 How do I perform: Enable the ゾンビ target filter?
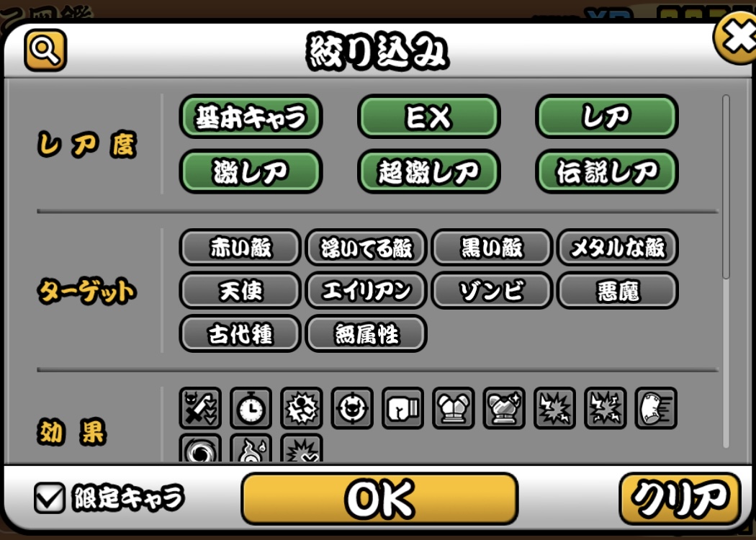[x=492, y=291]
